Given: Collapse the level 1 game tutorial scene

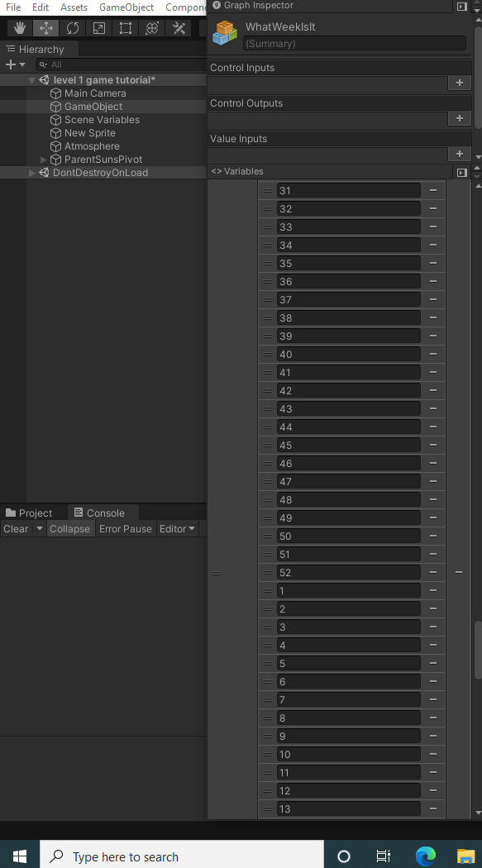Looking at the screenshot, I should coord(31,80).
